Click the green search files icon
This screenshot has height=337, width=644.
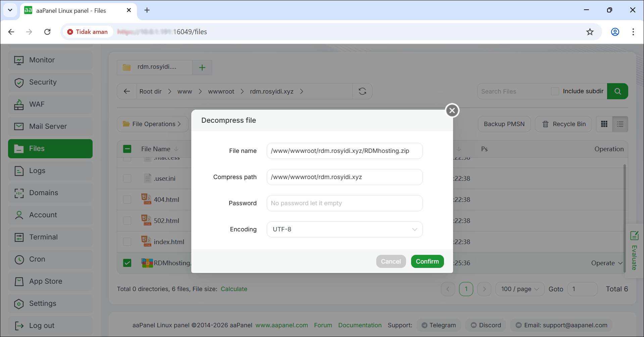tap(617, 91)
